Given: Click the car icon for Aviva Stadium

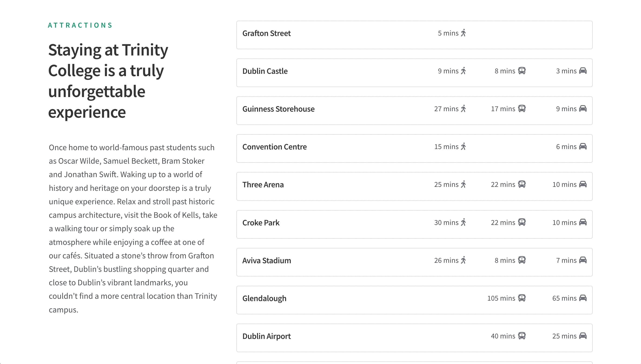Looking at the screenshot, I should (x=583, y=260).
